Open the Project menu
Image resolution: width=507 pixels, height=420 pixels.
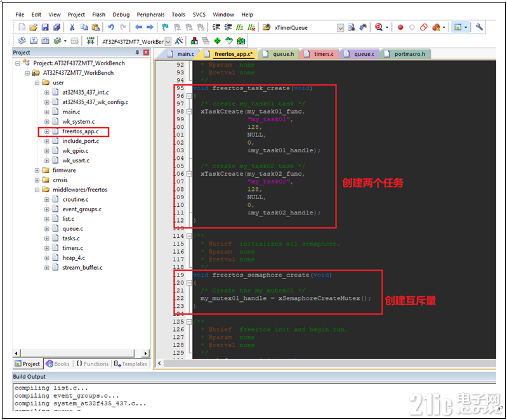pyautogui.click(x=76, y=15)
